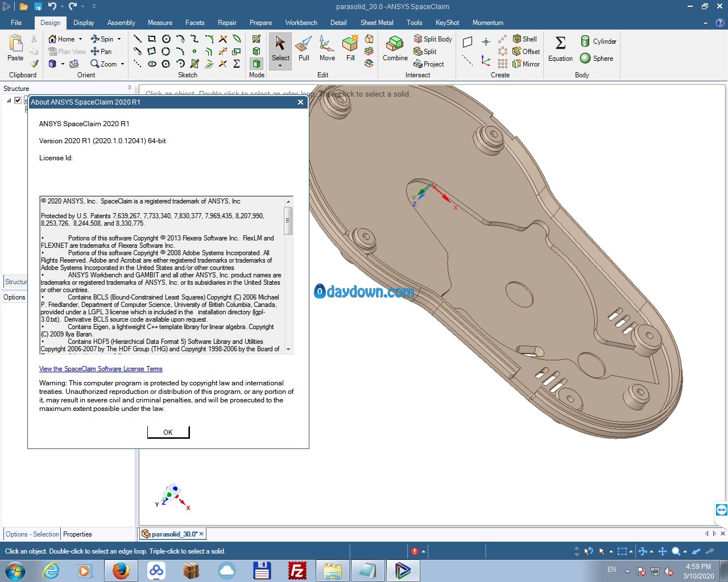
Task: Click the revert selection icon in status bar
Action: [x=589, y=551]
